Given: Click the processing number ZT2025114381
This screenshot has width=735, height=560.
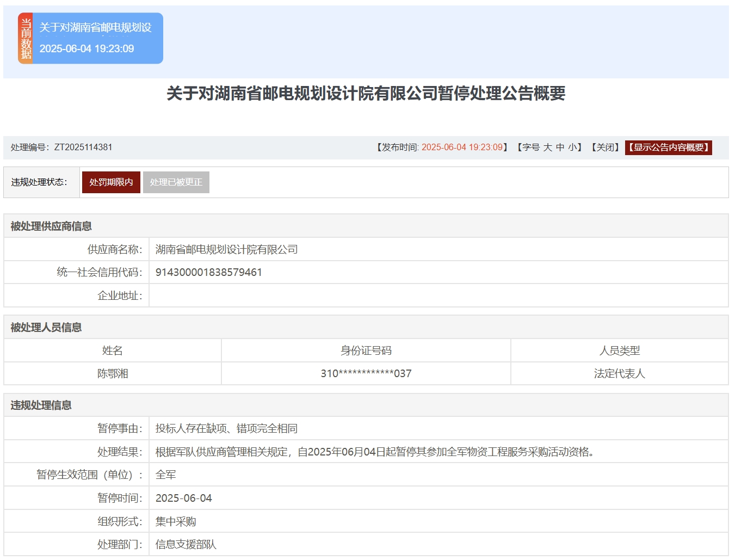Looking at the screenshot, I should tap(83, 147).
